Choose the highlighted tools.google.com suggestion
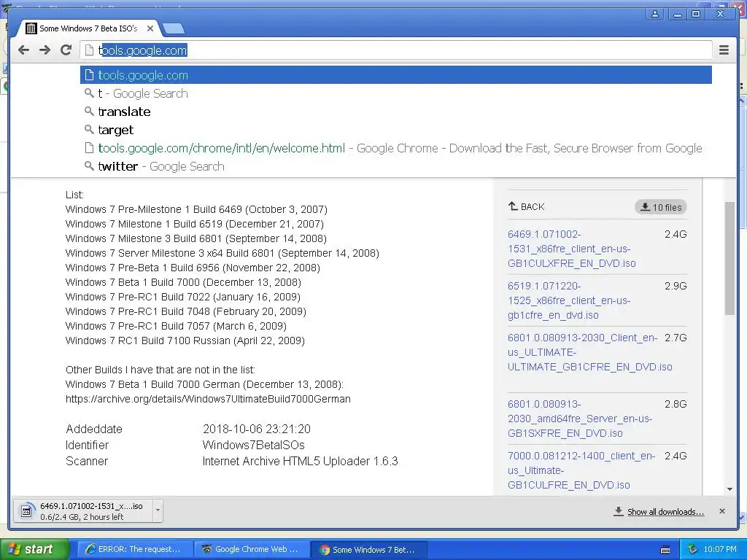 click(x=396, y=75)
